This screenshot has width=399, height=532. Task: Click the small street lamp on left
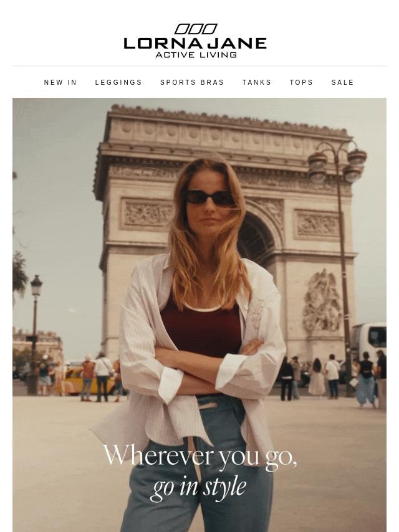[36, 334]
